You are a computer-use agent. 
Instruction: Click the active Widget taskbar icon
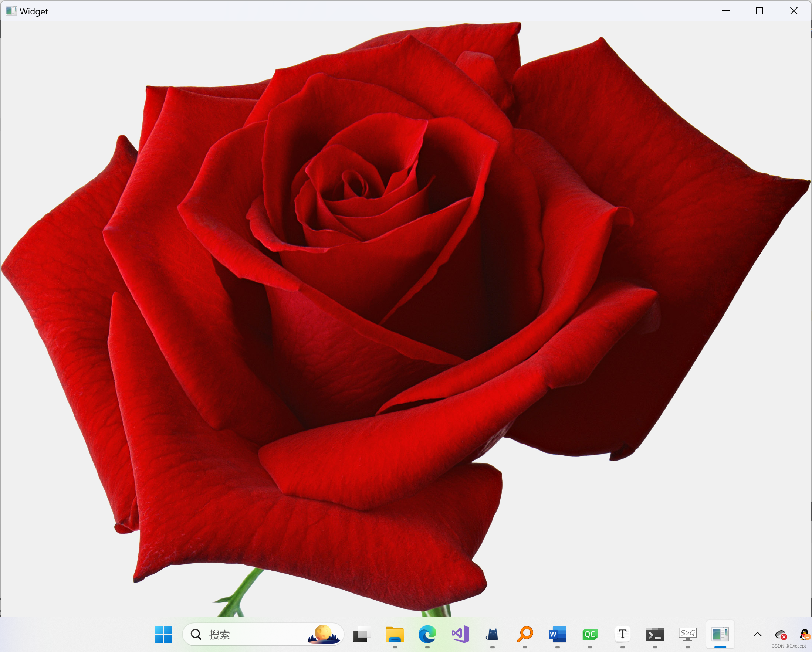pos(720,635)
